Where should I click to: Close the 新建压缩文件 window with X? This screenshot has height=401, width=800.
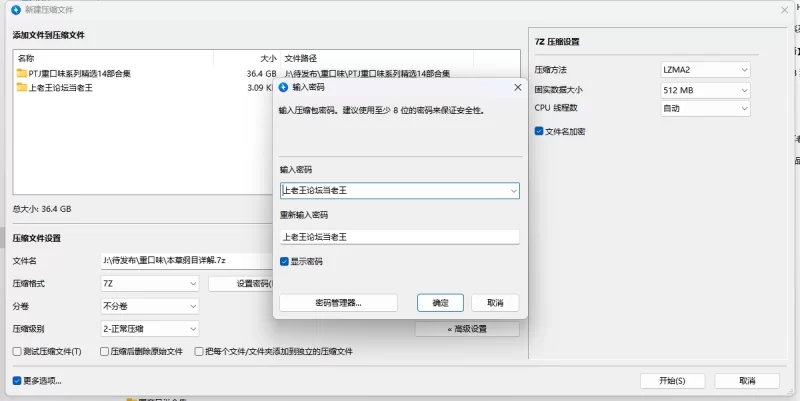click(785, 10)
